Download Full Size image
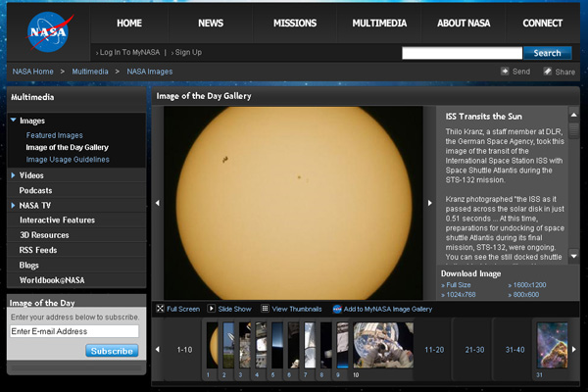Screen dimensions: 588x392 pyautogui.click(x=459, y=285)
